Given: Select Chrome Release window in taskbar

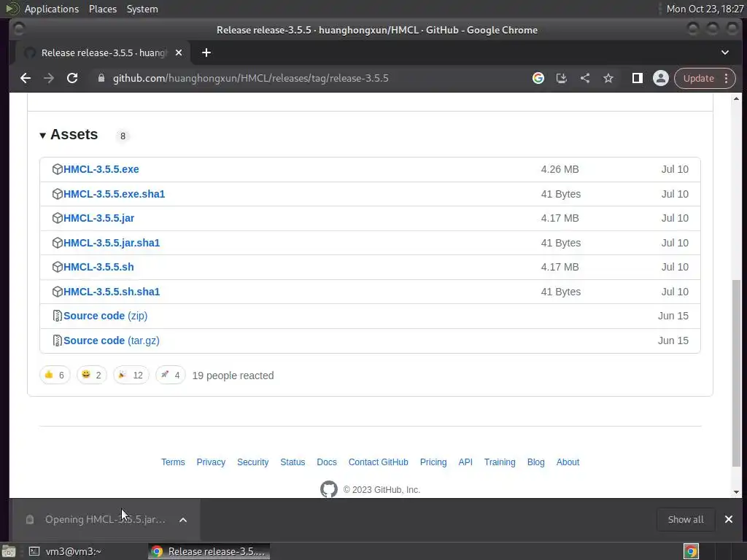Looking at the screenshot, I should click(209, 551).
